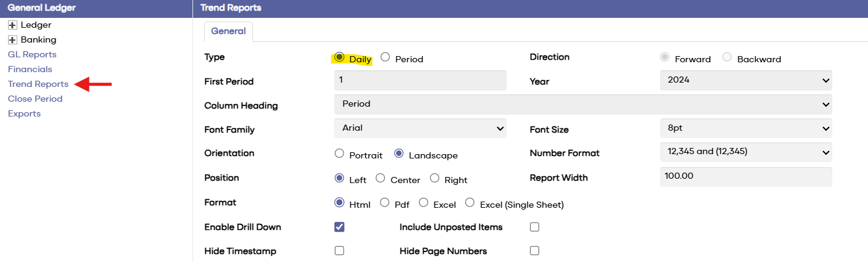This screenshot has height=262, width=868.
Task: Expand the Banking tree node
Action: point(12,40)
